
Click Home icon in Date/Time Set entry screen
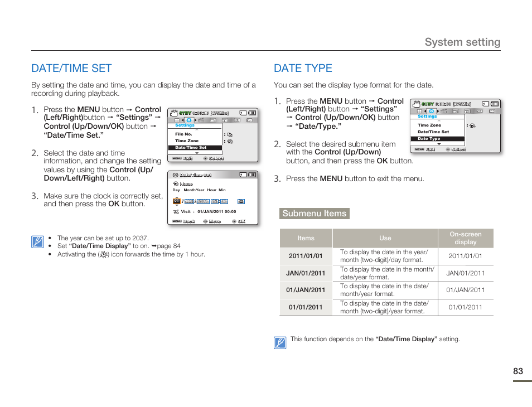pyautogui.click(x=176, y=184)
